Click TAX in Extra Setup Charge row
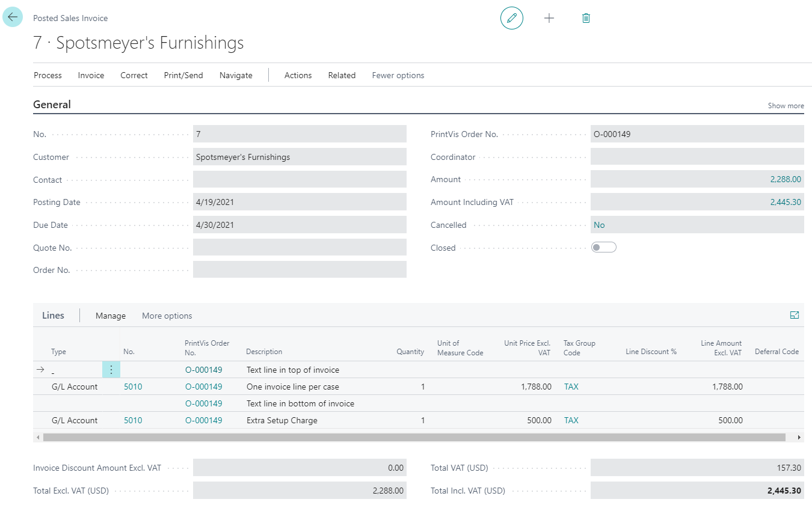 click(571, 420)
